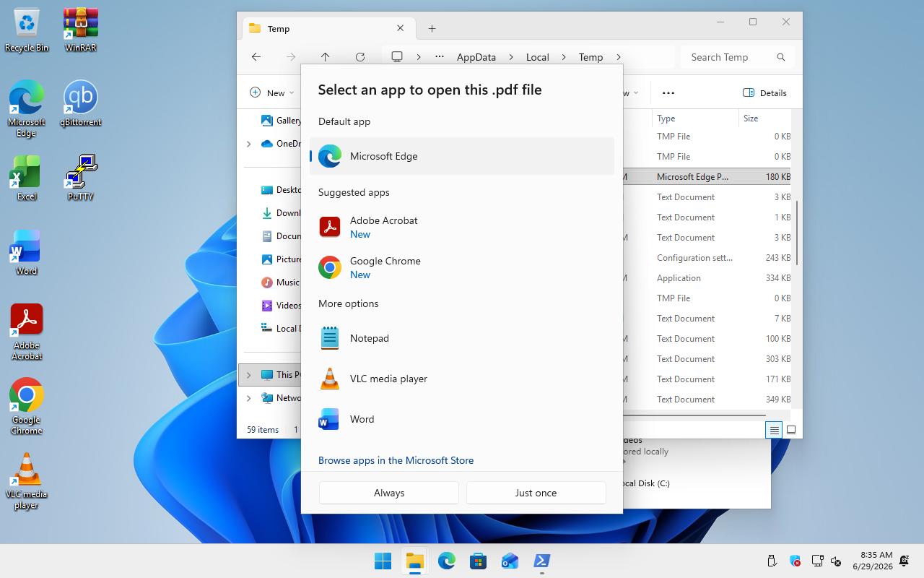Select Adobe Acrobat to open the PDF
924x578 pixels.
[462, 227]
